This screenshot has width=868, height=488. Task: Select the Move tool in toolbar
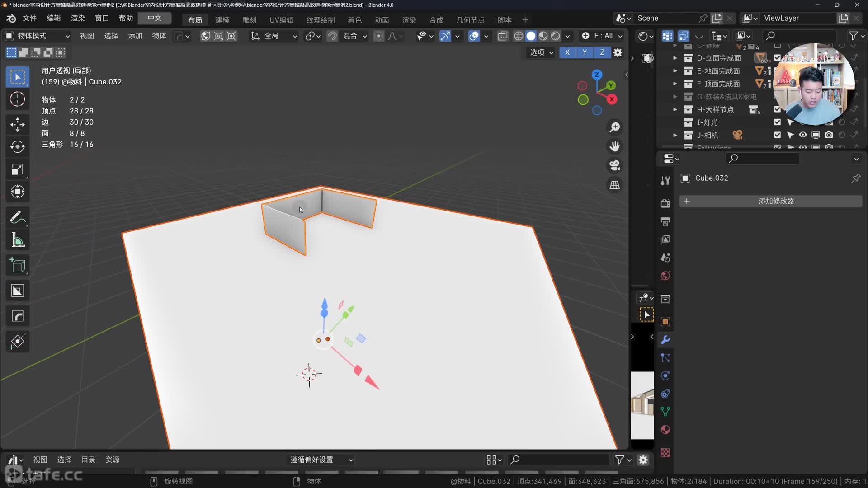point(17,124)
